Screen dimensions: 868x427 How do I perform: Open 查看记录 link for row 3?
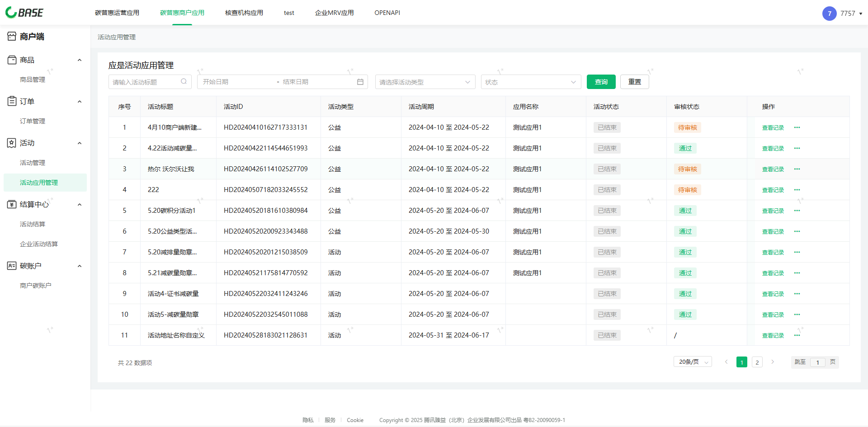(773, 169)
